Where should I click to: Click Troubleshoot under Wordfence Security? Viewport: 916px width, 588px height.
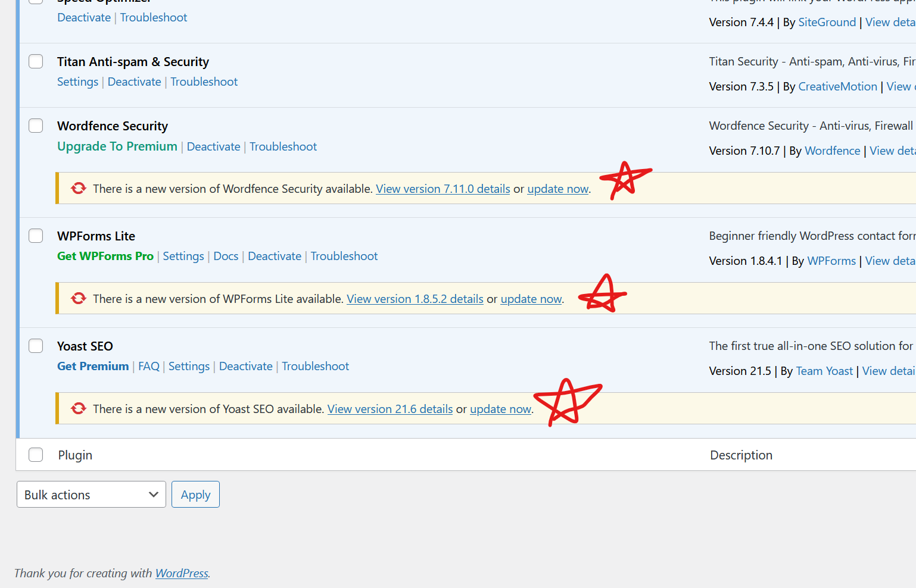coord(283,146)
